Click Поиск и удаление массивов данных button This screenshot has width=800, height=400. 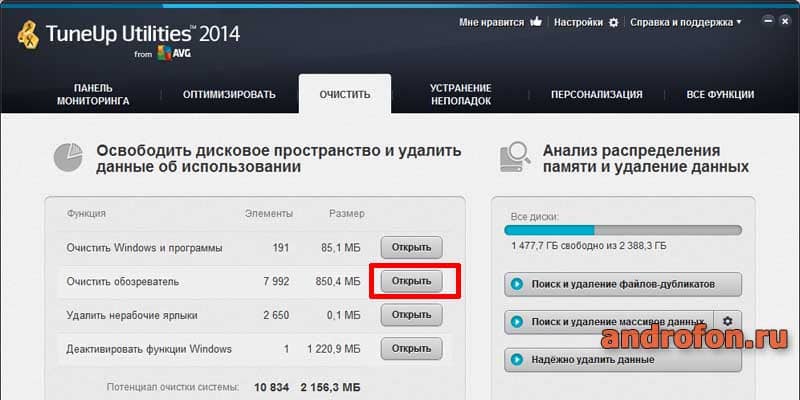609,322
